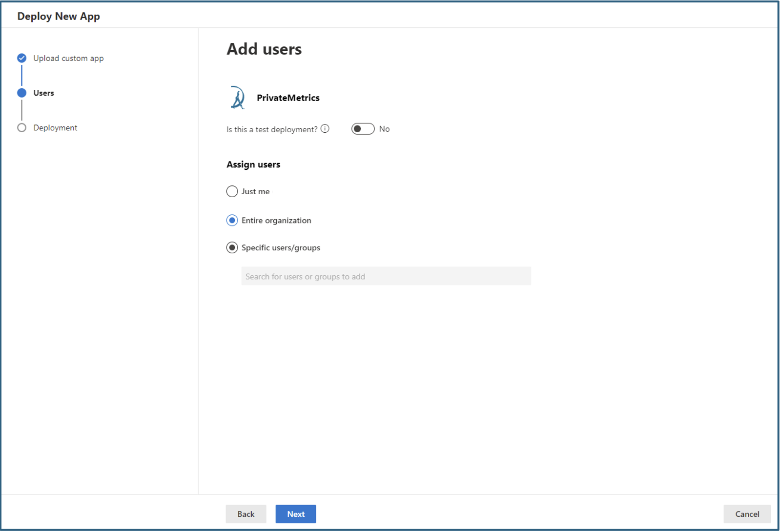Screen dimensions: 780x532
Task: Click the Upload custom app checkmark icon
Action: coord(21,58)
